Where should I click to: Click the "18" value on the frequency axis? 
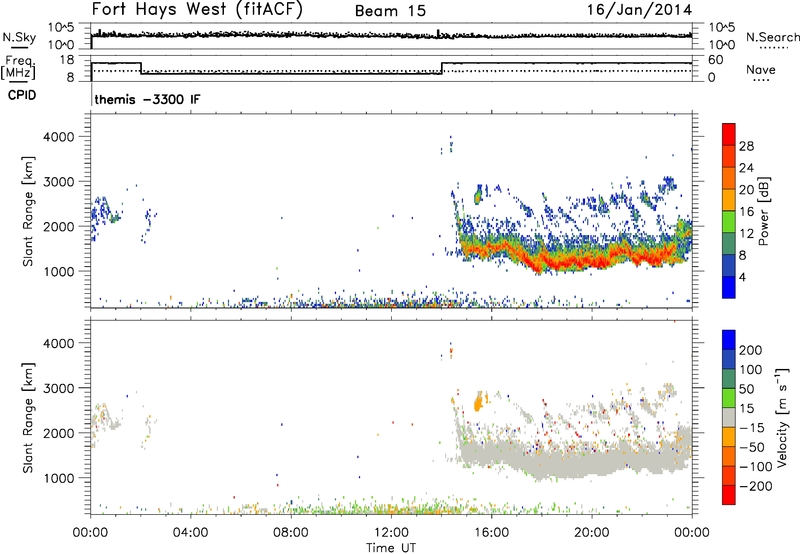pyautogui.click(x=66, y=60)
